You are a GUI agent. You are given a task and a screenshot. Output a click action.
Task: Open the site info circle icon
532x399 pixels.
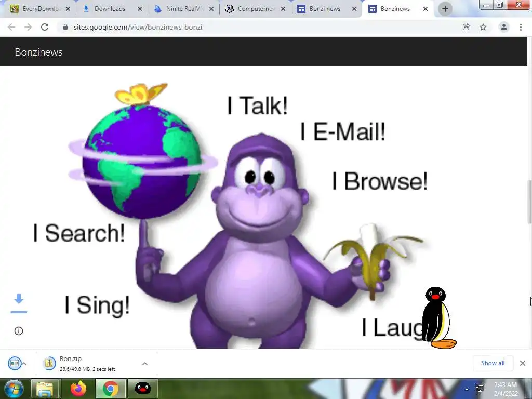[x=19, y=331]
